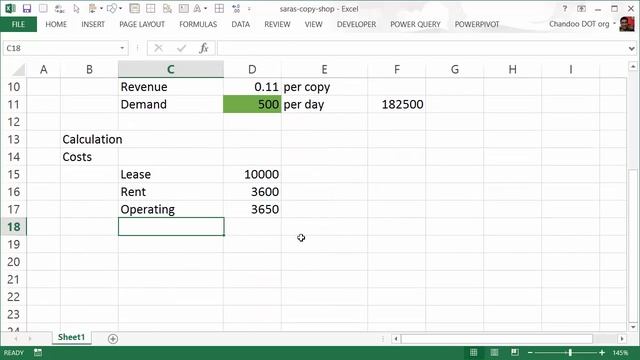
Task: Open the Shapes icon dropdown arrow
Action: coord(120,9)
